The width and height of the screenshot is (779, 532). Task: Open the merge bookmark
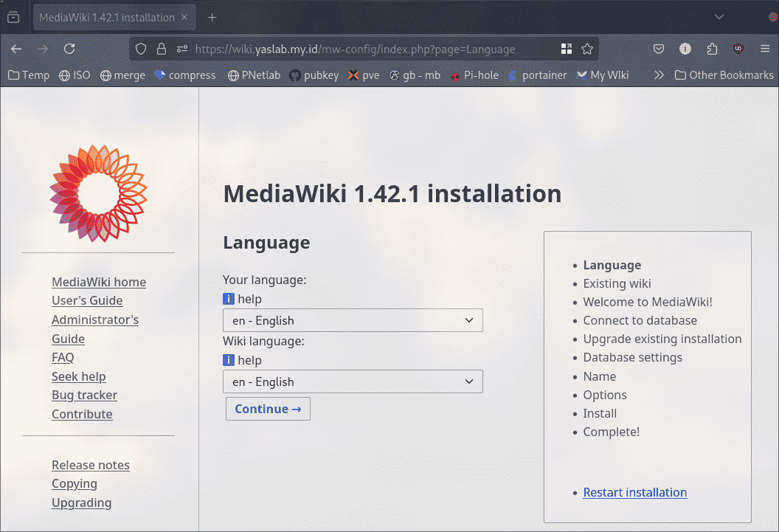(x=122, y=75)
